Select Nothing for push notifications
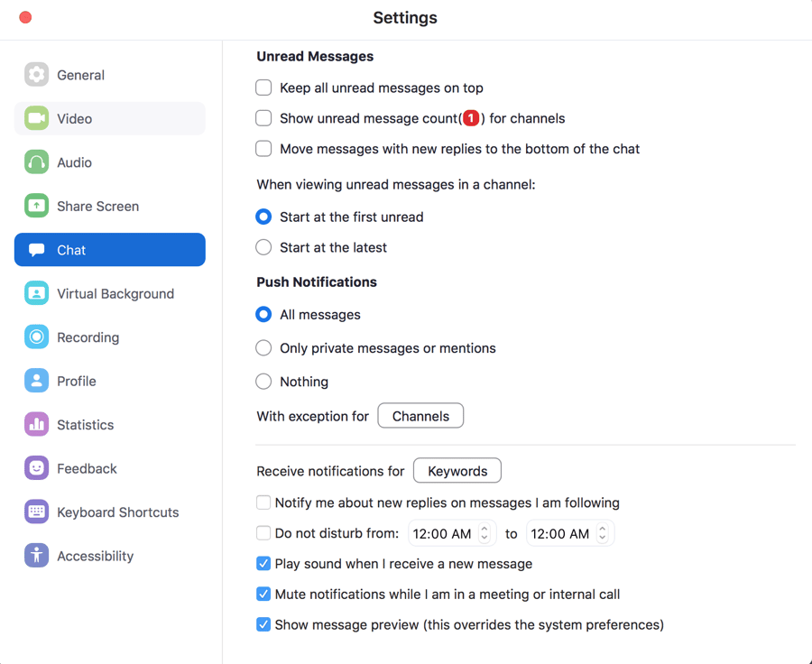Viewport: 812px width, 664px height. (x=263, y=382)
